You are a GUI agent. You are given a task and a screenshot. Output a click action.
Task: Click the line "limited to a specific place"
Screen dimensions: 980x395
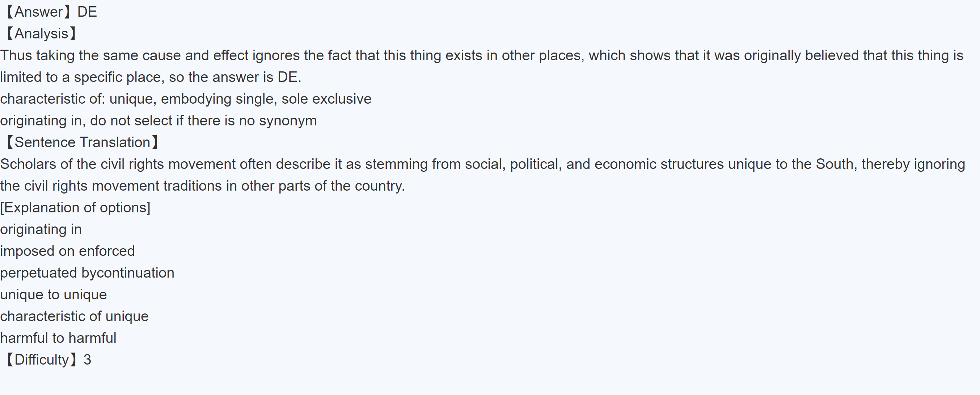click(x=150, y=77)
